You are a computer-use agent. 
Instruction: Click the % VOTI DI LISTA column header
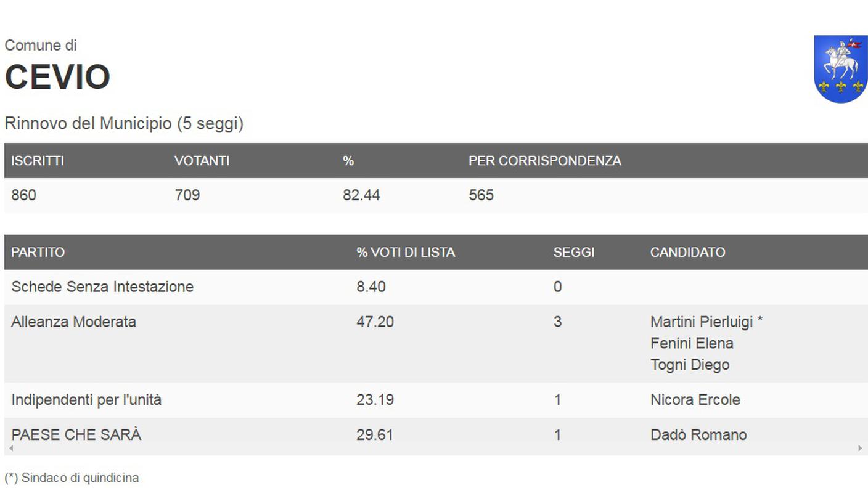[406, 252]
